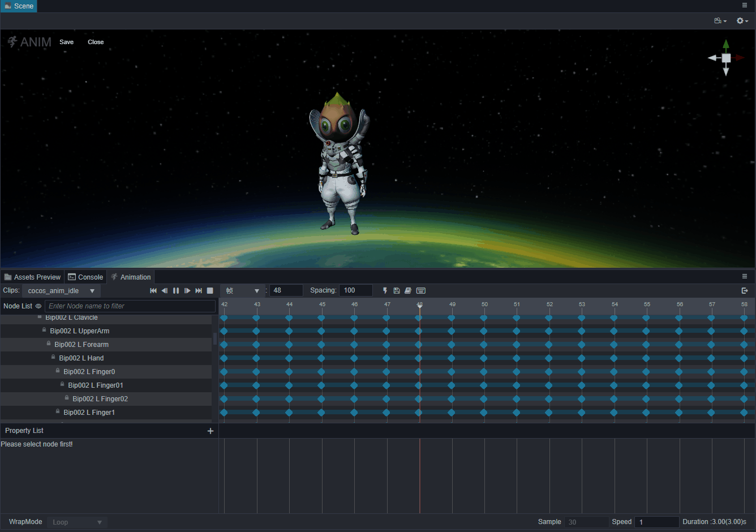Select Bip002 L Finger02 keyframe at frame 55

[646, 399]
